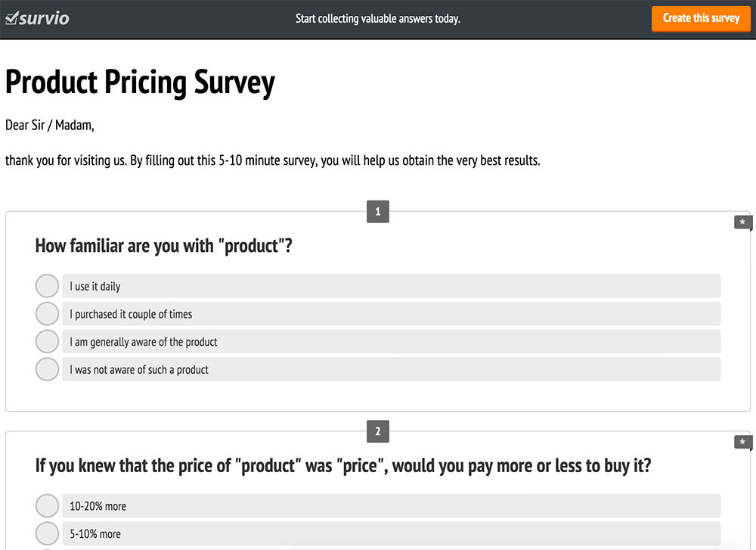This screenshot has width=756, height=550.
Task: Click the Create this survey button
Action: [701, 18]
